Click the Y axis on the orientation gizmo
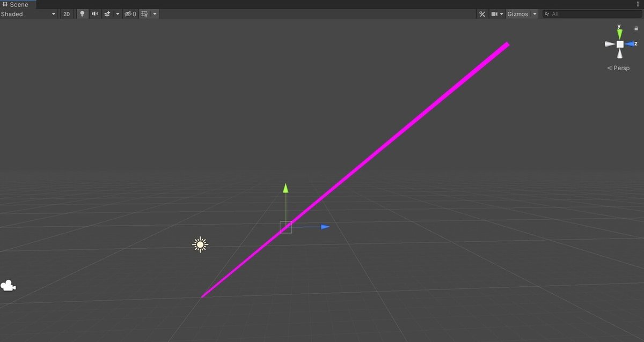The image size is (644, 342). [x=619, y=33]
